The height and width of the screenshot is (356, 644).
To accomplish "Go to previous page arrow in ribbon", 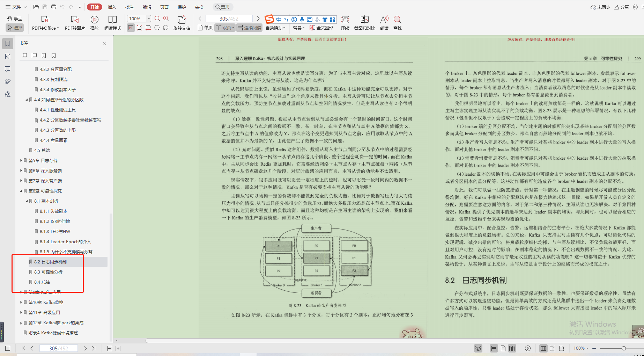I will coord(200,19).
